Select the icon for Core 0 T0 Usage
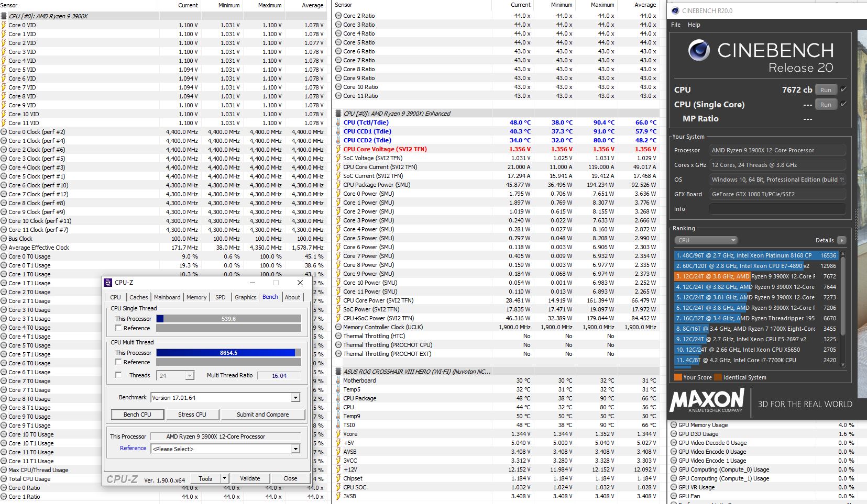The width and height of the screenshot is (867, 504). 4,256
